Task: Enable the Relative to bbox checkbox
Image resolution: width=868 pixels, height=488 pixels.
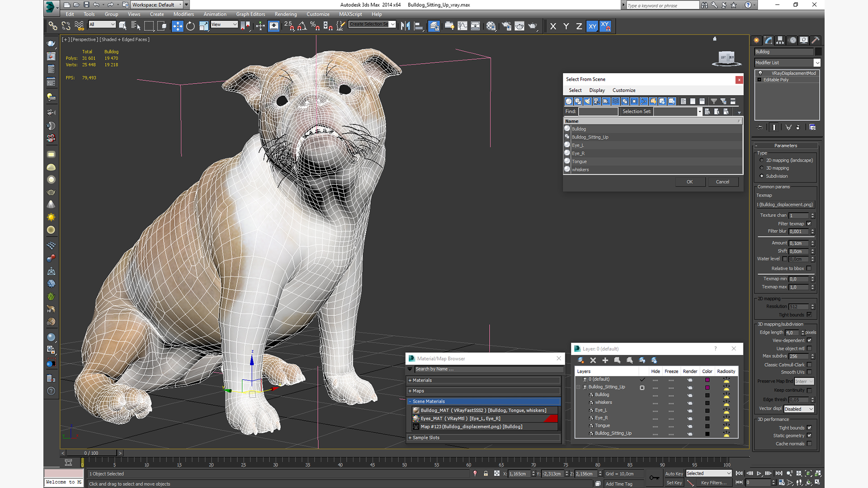Action: 809,268
